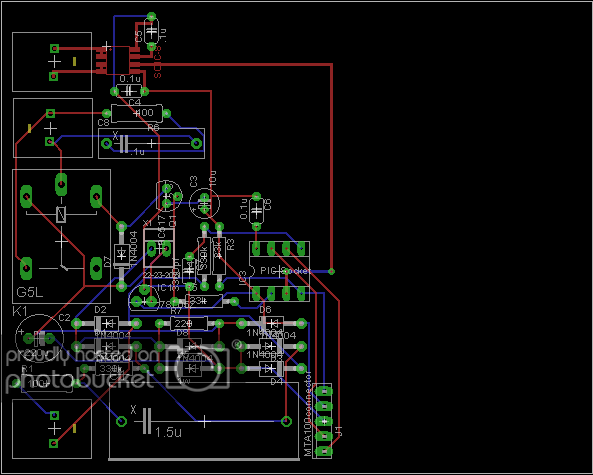Select the relay K1 coil symbol
593x475 pixels.
point(61,214)
